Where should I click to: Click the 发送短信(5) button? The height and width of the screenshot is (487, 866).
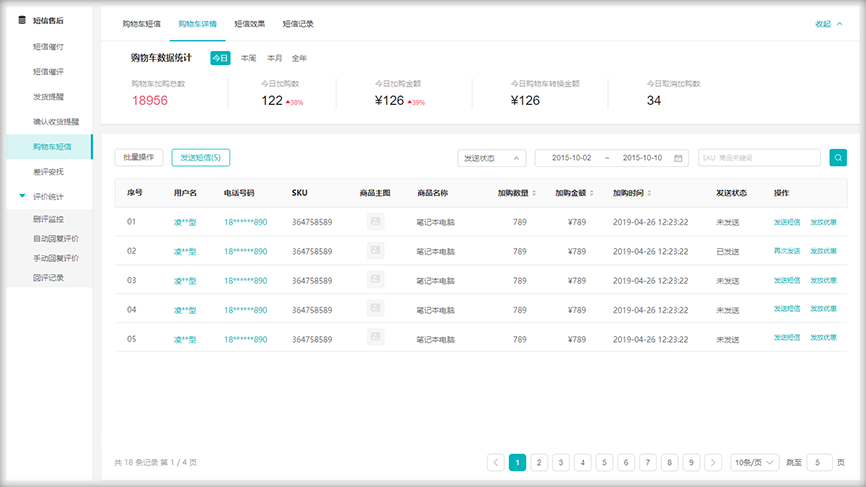tap(200, 157)
